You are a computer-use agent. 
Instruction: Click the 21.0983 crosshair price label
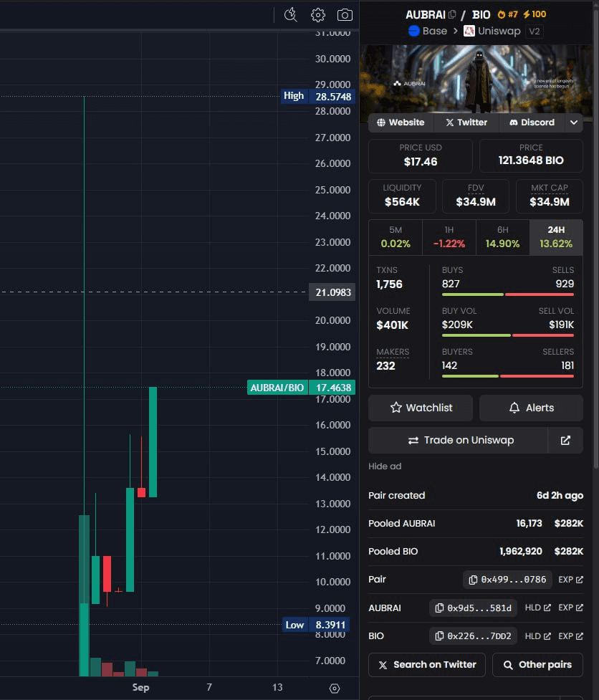click(x=332, y=292)
